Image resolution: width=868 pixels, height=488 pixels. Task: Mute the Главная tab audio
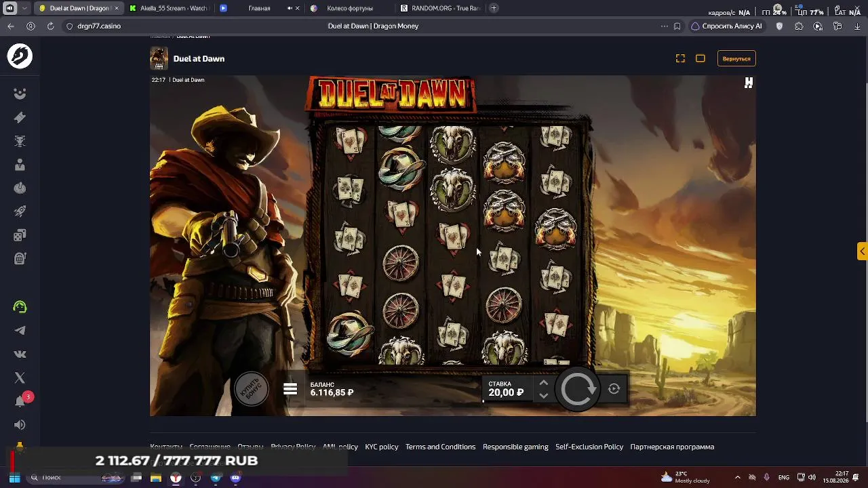click(290, 8)
